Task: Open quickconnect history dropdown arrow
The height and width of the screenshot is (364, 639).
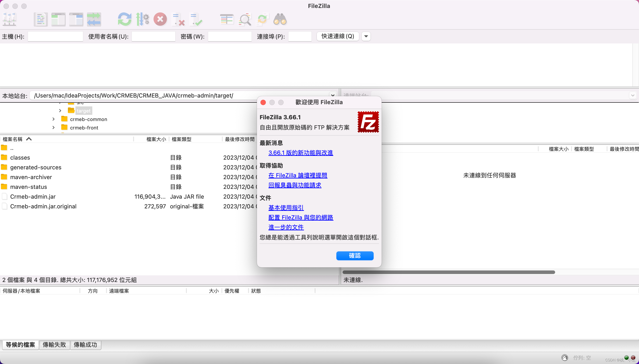Action: (366, 37)
